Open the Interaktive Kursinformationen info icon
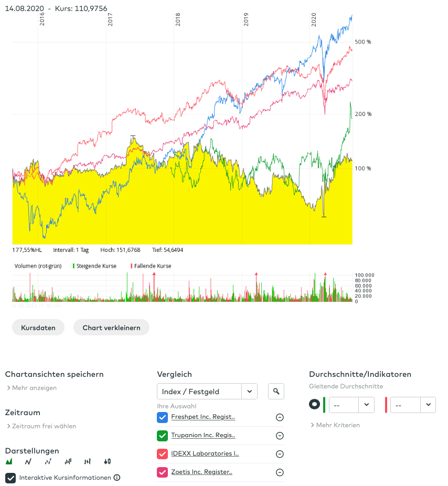This screenshot has width=448, height=486. tap(117, 478)
